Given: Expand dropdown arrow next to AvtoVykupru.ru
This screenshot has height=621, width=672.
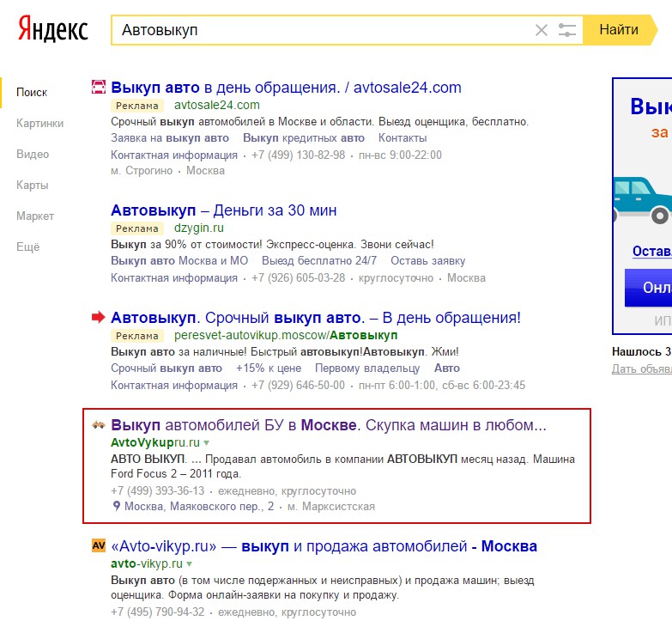Looking at the screenshot, I should coord(206,443).
